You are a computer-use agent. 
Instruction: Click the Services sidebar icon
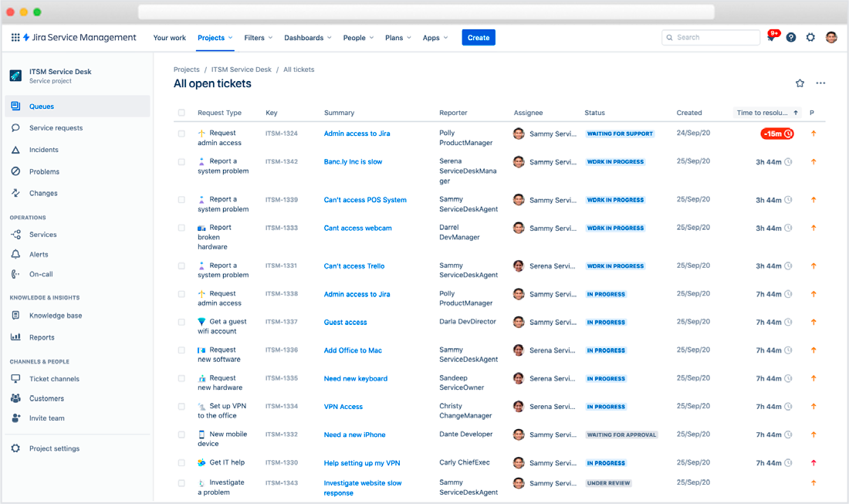coord(15,235)
